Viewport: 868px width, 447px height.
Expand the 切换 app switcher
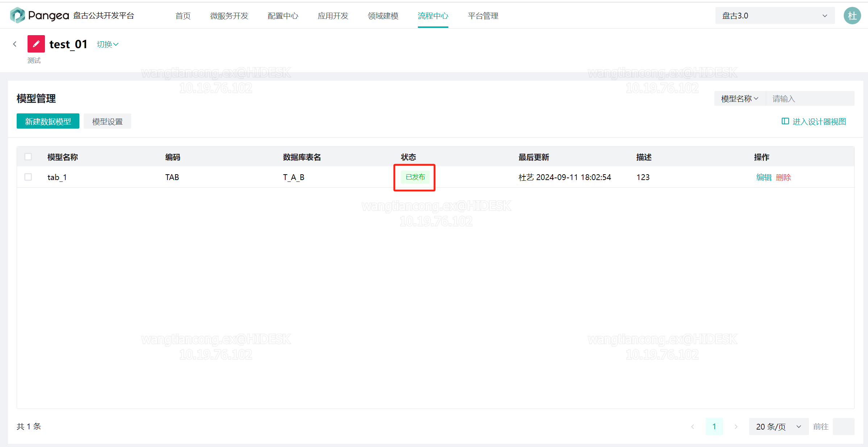tap(108, 44)
